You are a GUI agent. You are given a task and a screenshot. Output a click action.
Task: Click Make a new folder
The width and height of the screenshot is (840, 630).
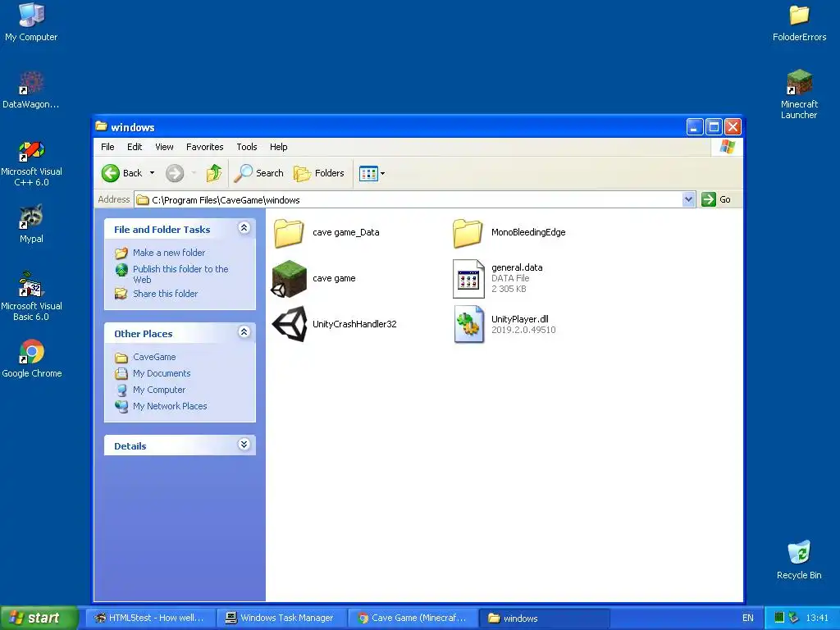click(x=169, y=253)
